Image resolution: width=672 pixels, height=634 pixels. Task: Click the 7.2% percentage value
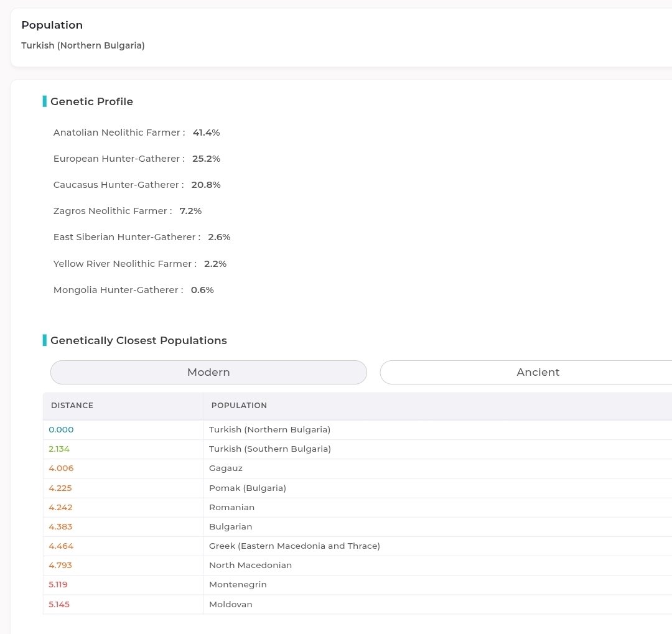[190, 211]
